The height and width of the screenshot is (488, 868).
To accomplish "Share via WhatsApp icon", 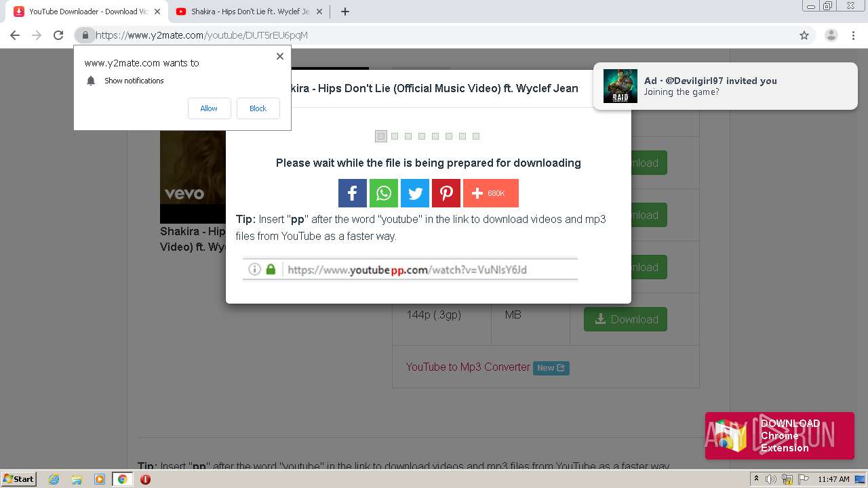I will click(x=384, y=193).
